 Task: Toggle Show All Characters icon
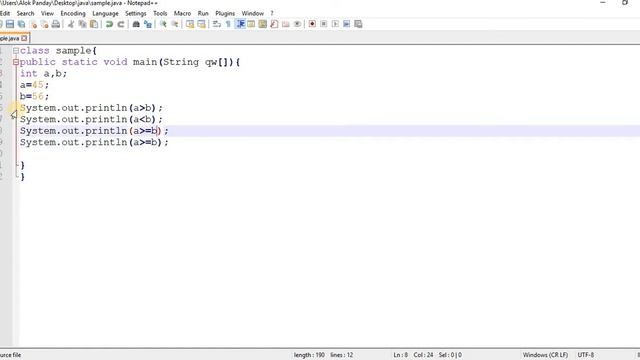coord(228,24)
